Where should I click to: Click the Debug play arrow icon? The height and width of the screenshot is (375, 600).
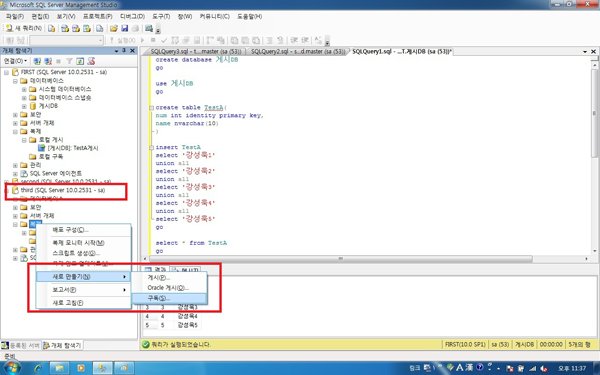(143, 40)
